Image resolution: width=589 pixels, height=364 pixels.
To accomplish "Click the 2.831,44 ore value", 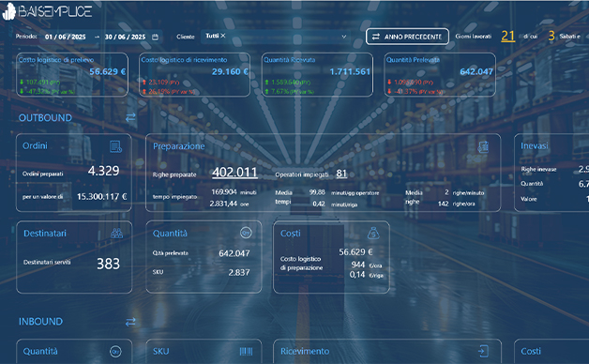I will click(x=229, y=204).
